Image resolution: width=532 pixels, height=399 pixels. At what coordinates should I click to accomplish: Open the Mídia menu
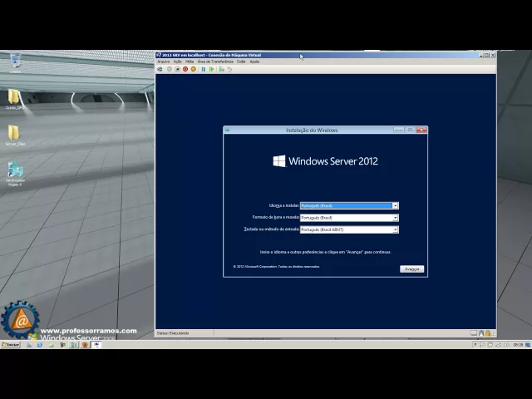pyautogui.click(x=190, y=62)
